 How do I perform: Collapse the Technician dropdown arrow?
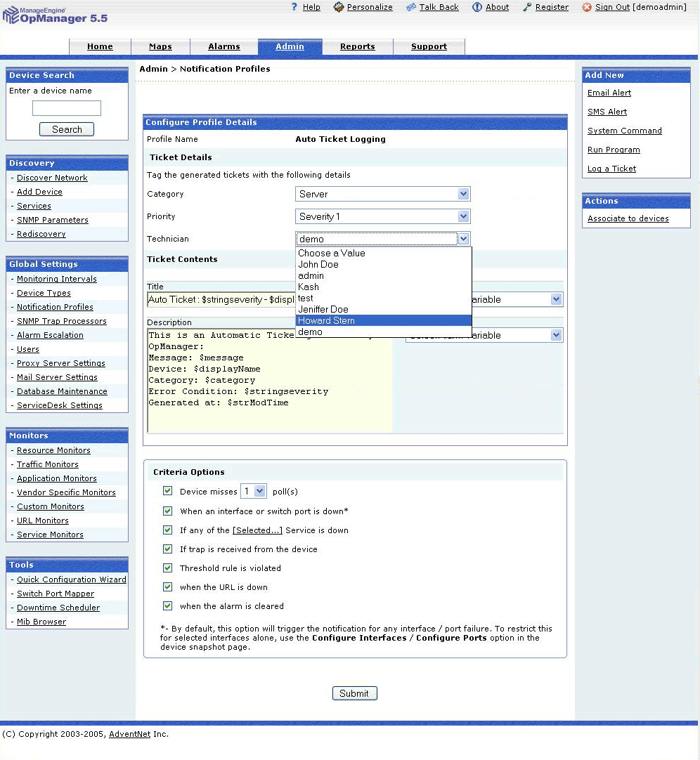(463, 239)
